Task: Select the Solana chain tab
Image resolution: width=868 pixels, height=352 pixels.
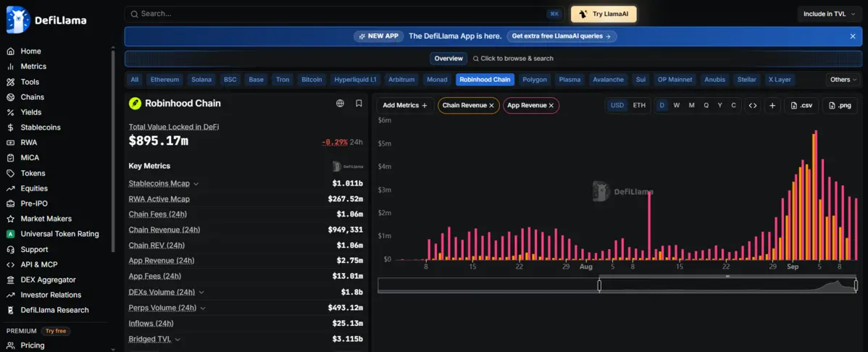Action: coord(201,80)
